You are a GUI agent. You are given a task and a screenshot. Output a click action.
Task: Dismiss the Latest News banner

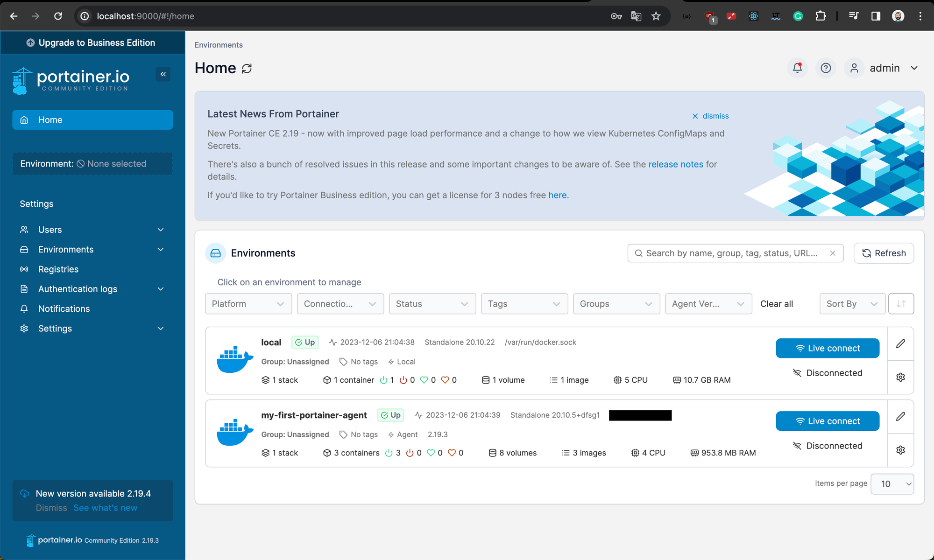710,116
